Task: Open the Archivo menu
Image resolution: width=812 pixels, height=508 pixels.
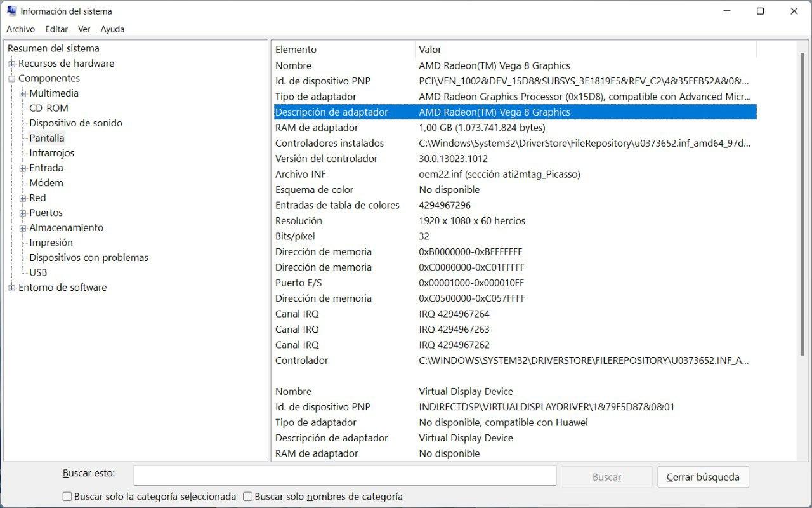Action: (20, 29)
